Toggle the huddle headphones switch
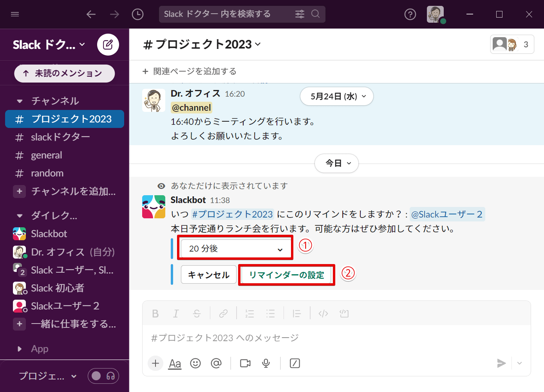The image size is (544, 392). (x=103, y=376)
